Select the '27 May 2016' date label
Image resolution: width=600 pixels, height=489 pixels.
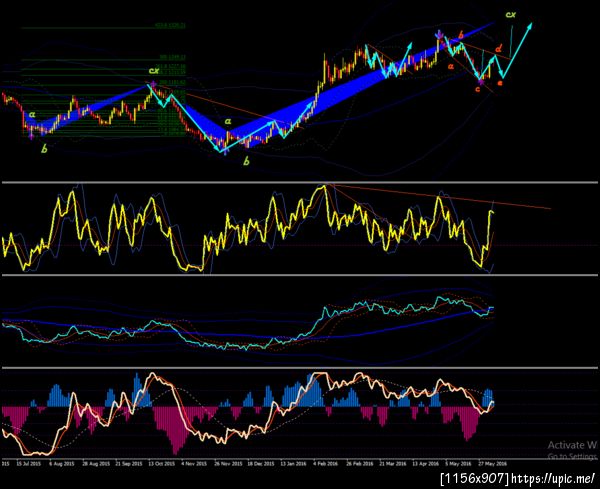click(492, 463)
